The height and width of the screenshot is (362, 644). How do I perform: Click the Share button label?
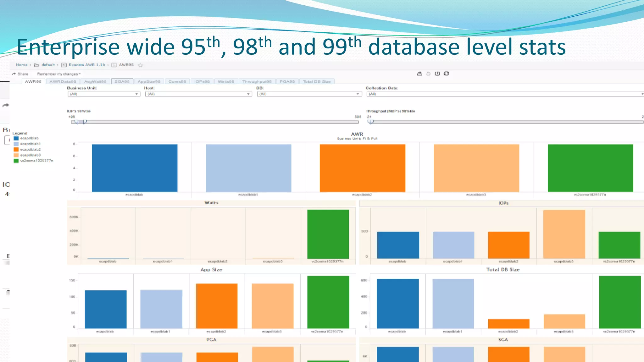pos(23,74)
